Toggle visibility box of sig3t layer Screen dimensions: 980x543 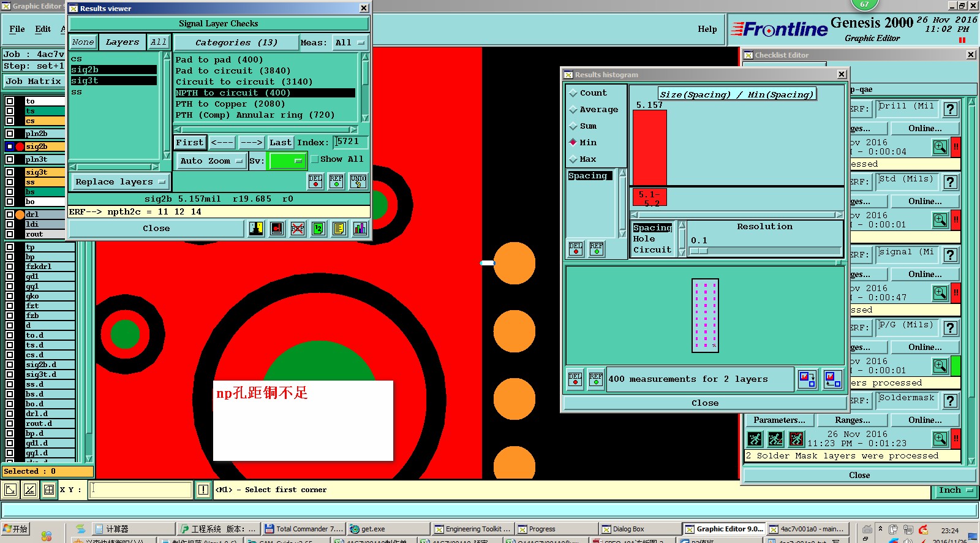click(x=10, y=172)
